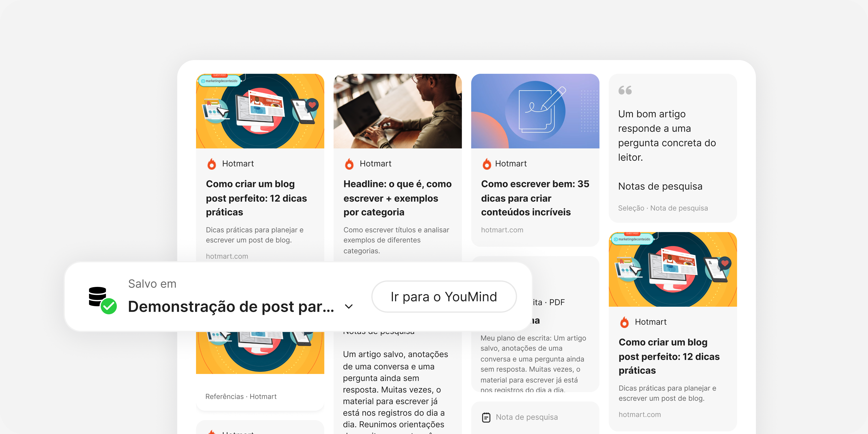Open first-column card titled Como criar um blog post perfeito
Image resolution: width=868 pixels, height=434 pixels.
pos(257,198)
